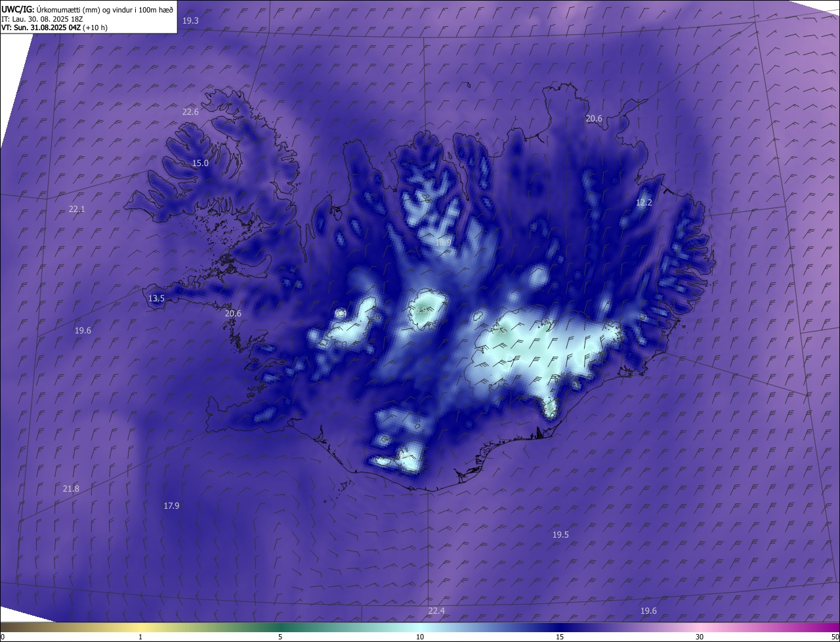Click the title text "Úrkomumætti (mm) og vindur í 100m hæð"

point(105,9)
